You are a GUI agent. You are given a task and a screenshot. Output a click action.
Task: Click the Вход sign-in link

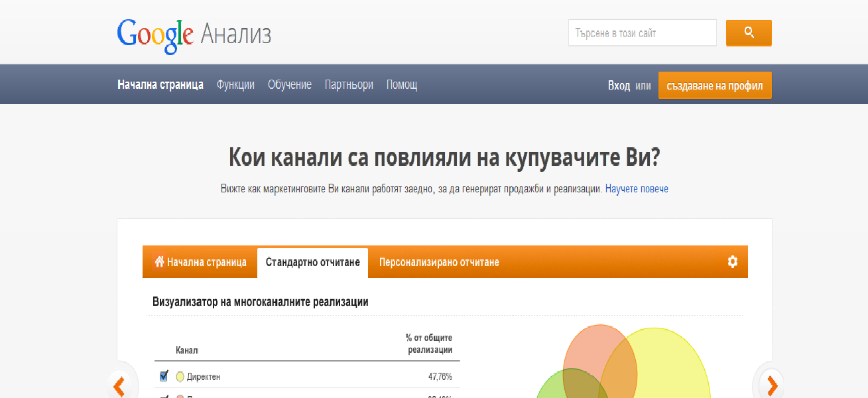tap(619, 86)
